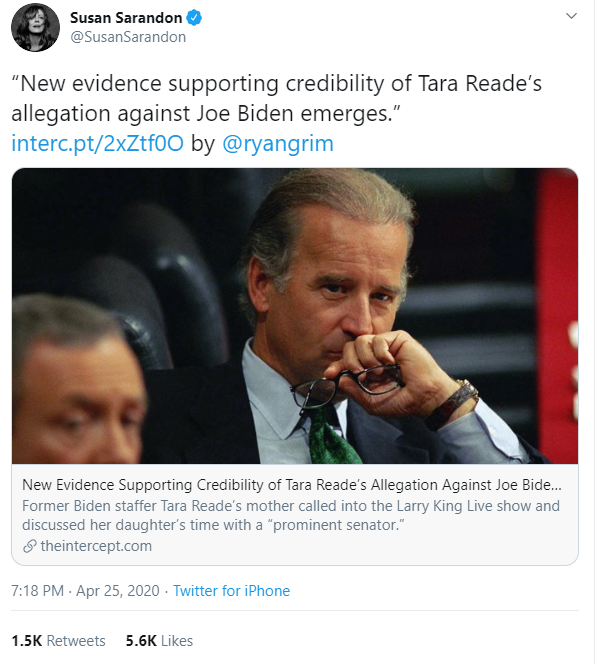Open the tweet options chevron menu

point(571,17)
